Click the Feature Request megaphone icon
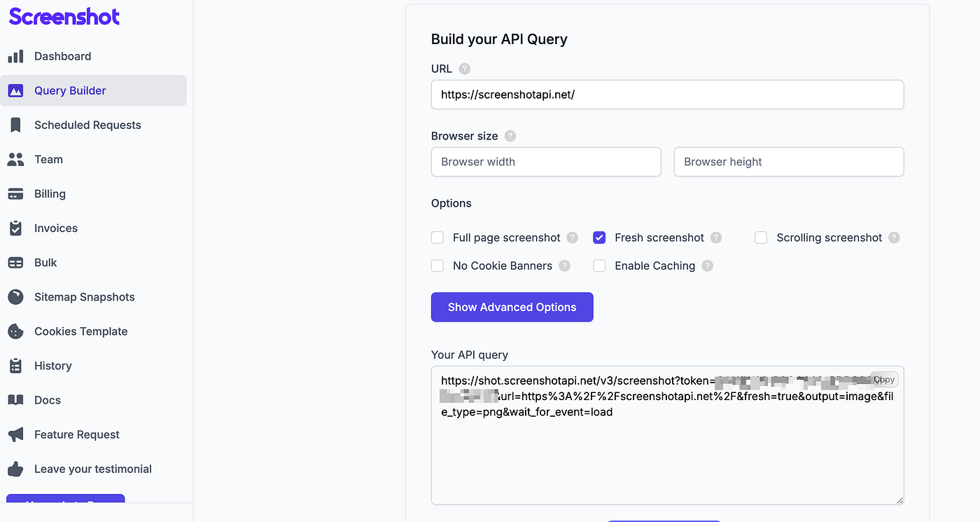This screenshot has height=522, width=980. tap(15, 434)
